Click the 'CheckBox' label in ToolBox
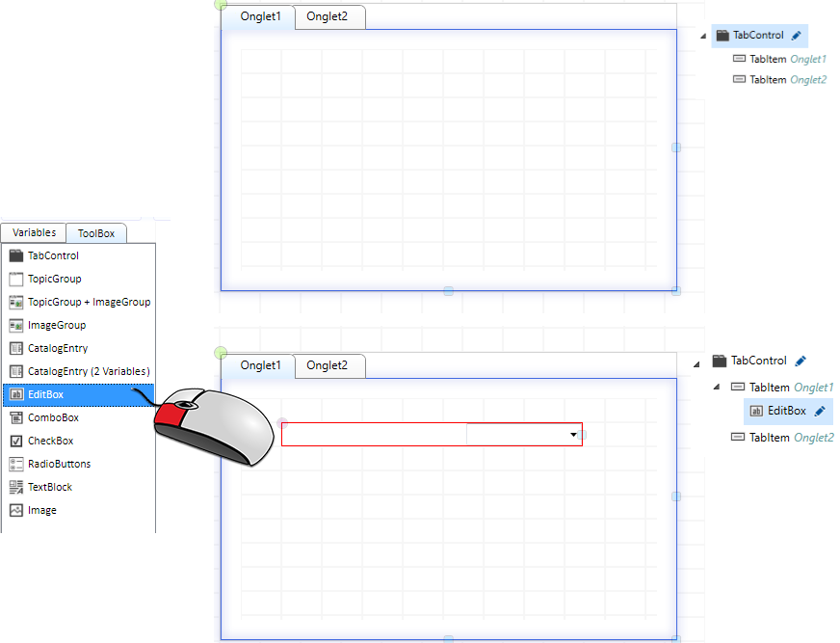The width and height of the screenshot is (840, 643). point(51,441)
